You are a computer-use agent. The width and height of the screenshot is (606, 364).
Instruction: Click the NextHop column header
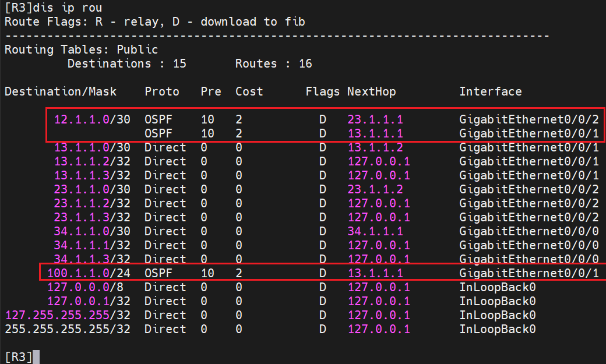tap(371, 91)
